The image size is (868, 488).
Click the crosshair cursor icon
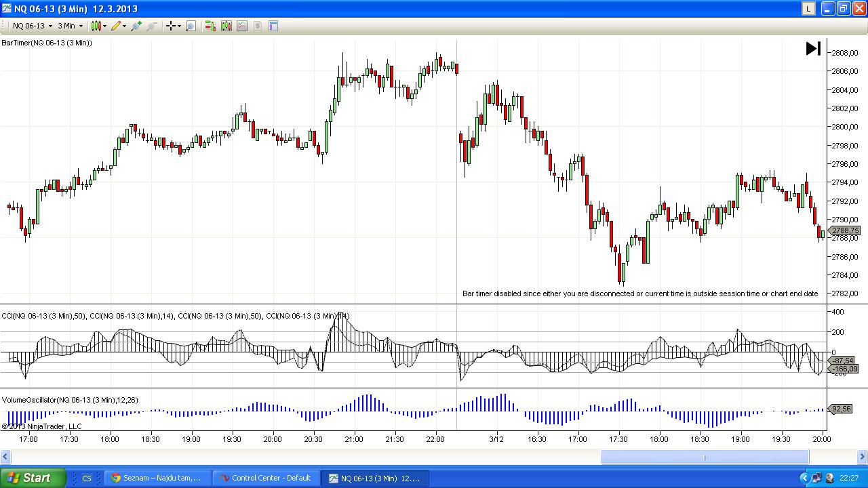[x=170, y=26]
